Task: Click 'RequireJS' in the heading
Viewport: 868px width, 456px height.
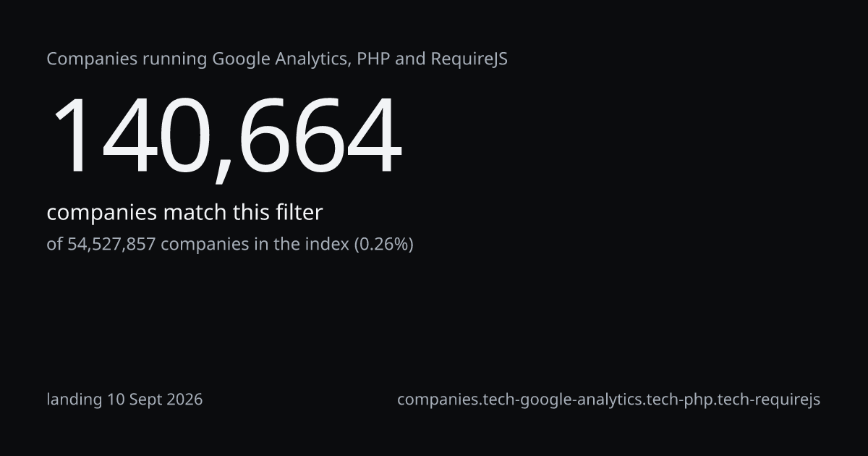Action: (x=469, y=59)
